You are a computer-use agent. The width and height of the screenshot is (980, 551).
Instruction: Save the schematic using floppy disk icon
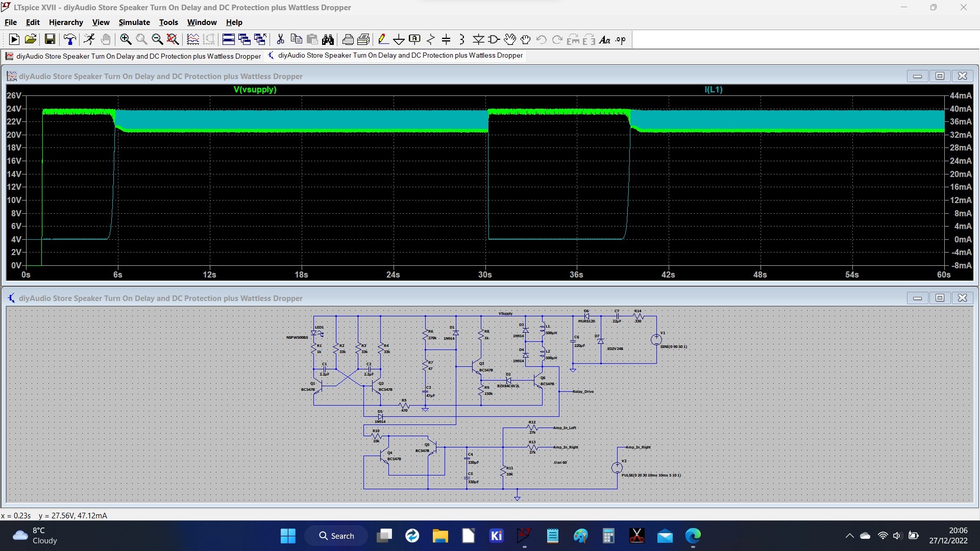[x=50, y=39]
